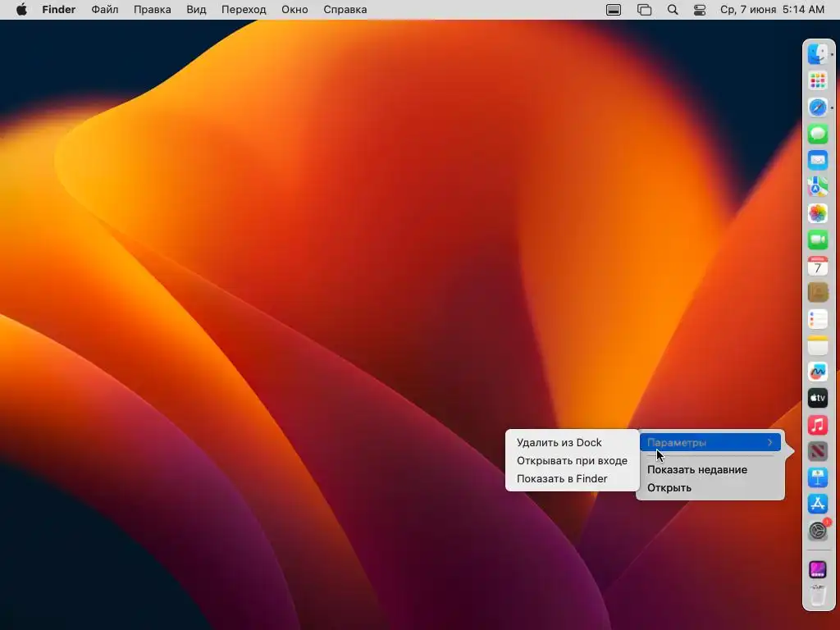Open Control Center in menu bar
Viewport: 840px width, 630px height.
tap(700, 10)
